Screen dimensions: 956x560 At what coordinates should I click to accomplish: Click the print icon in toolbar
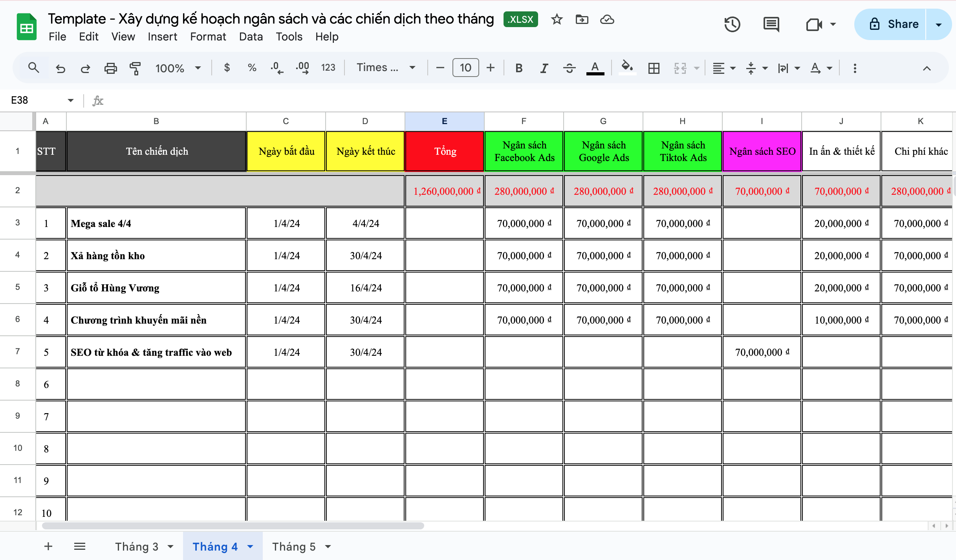[110, 68]
